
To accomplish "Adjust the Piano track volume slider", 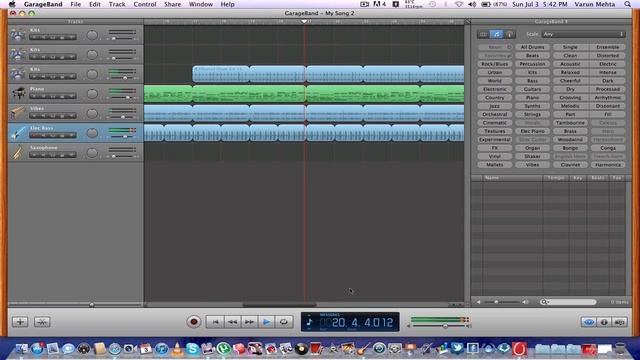I will click(x=128, y=98).
